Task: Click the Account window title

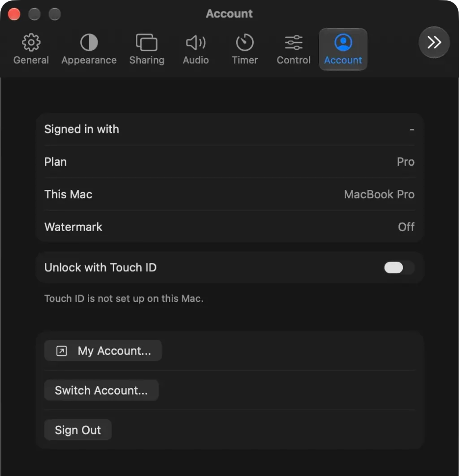Action: coord(229,14)
